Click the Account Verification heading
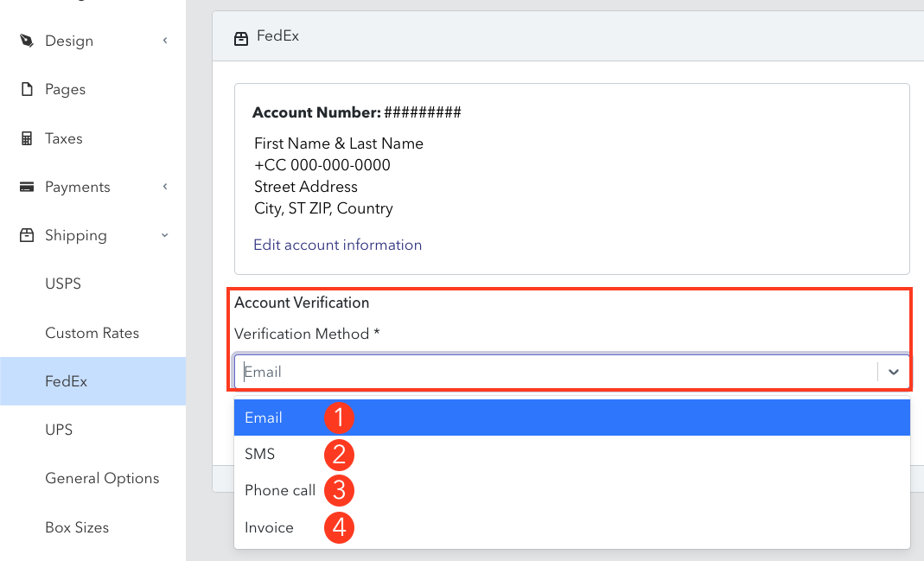This screenshot has width=924, height=561. coord(302,303)
